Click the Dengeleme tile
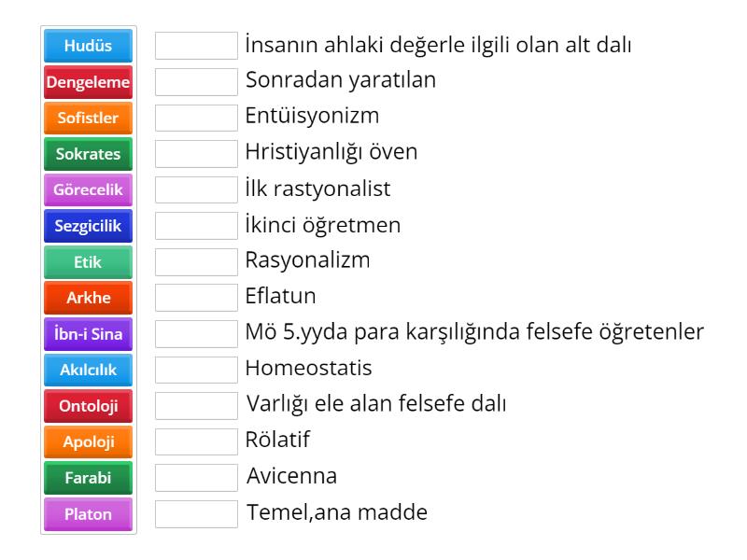This screenshot has width=747, height=560. 88,80
